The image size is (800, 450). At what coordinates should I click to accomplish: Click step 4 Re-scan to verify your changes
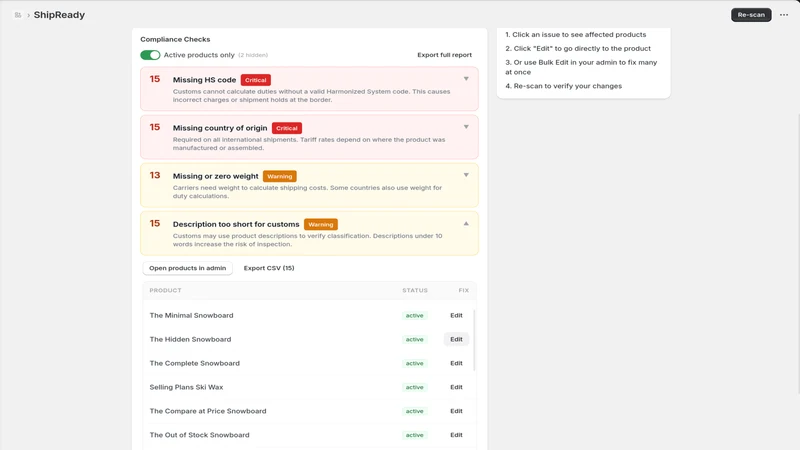click(x=564, y=86)
